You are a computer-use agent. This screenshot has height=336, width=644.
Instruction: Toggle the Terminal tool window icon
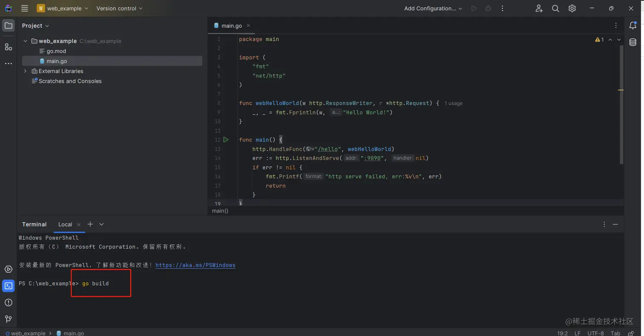(x=9, y=286)
